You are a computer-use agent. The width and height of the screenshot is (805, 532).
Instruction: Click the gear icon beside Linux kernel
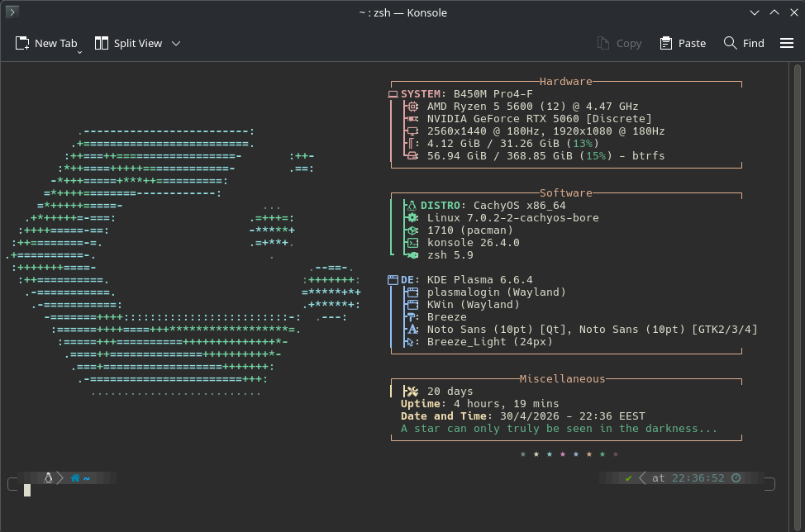pyautogui.click(x=412, y=218)
